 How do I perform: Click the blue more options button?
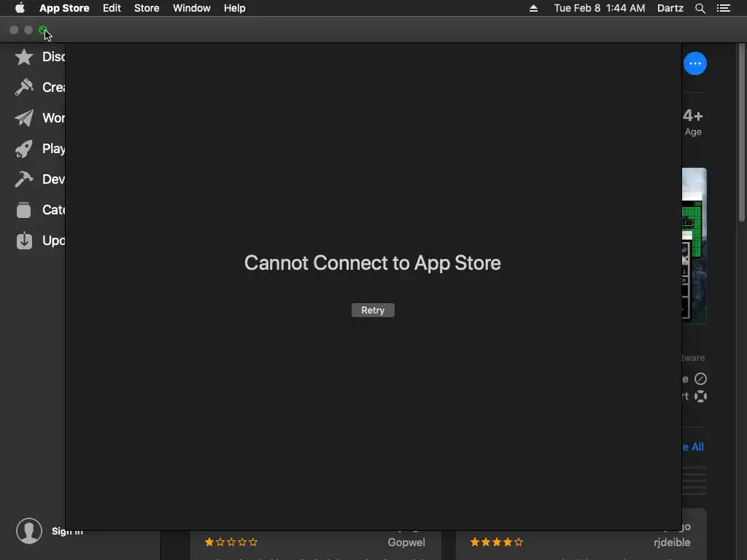click(x=695, y=63)
